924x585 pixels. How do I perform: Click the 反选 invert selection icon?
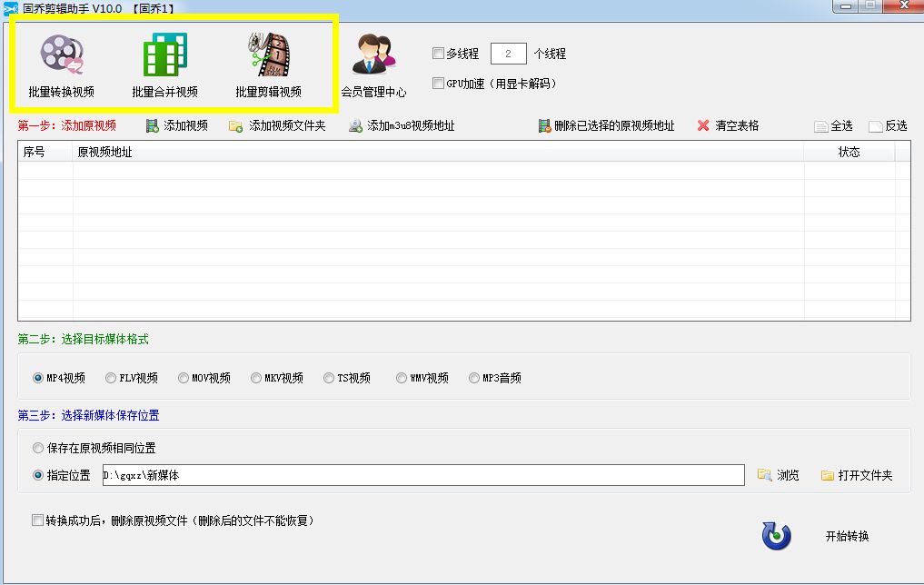[x=875, y=126]
